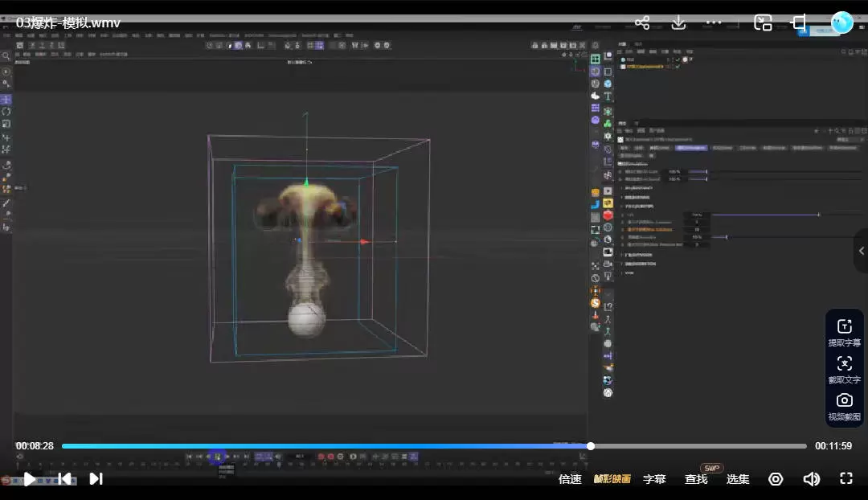868x500 pixels.
Task: Open the user avatar profile
Action: click(841, 23)
